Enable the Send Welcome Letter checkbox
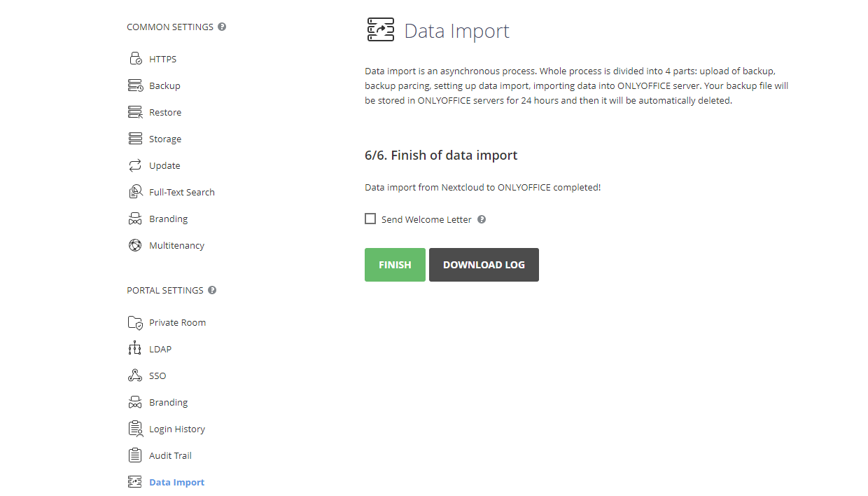The image size is (868, 496). click(x=370, y=219)
